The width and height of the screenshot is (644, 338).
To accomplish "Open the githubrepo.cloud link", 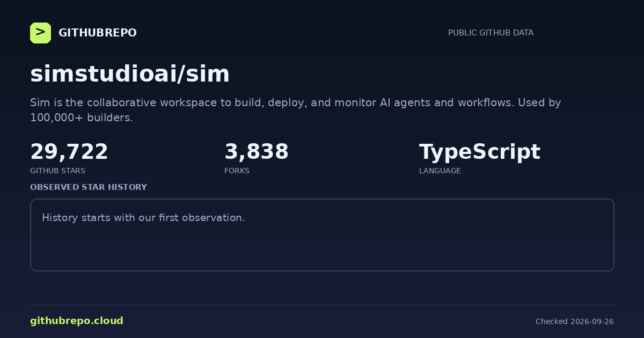I will pyautogui.click(x=77, y=321).
